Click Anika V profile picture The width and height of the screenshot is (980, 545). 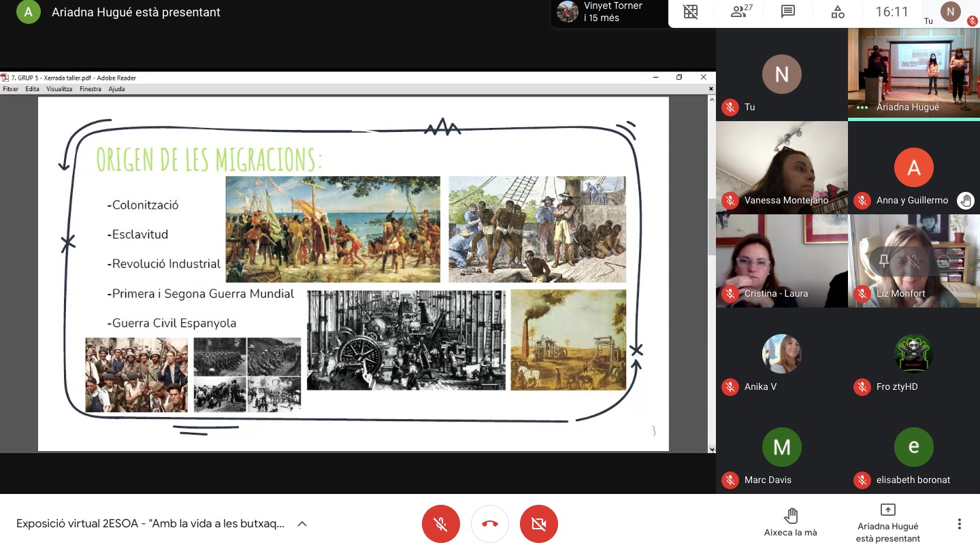coord(782,354)
